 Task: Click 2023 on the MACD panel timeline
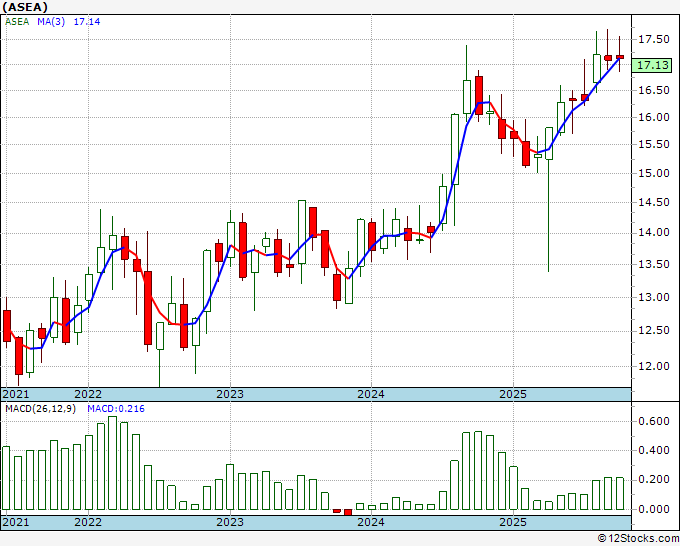[x=230, y=522]
